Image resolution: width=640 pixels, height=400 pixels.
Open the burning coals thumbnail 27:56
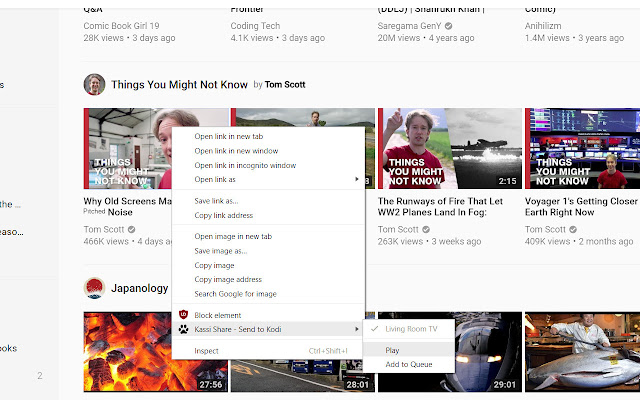pos(128,352)
